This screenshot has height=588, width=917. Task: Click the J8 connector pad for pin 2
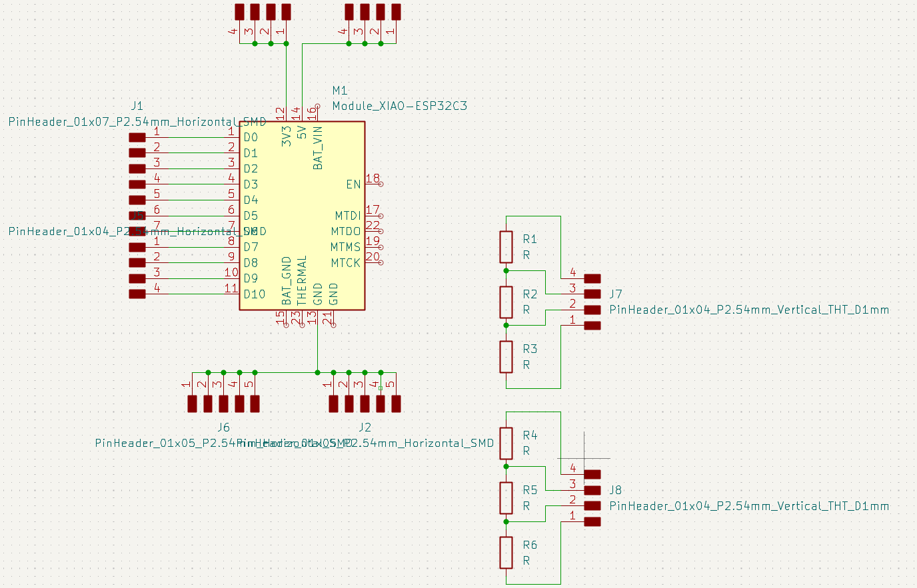(x=592, y=505)
